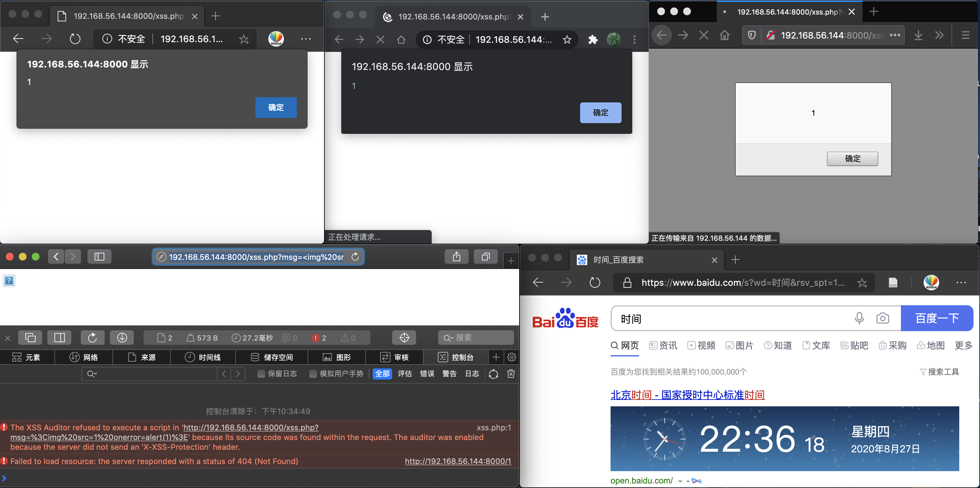
Task: Click the Firefox home icon
Action: tap(724, 35)
